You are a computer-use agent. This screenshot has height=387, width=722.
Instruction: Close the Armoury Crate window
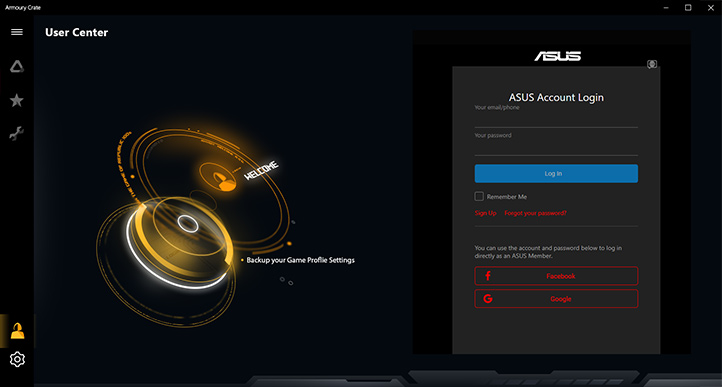click(710, 7)
